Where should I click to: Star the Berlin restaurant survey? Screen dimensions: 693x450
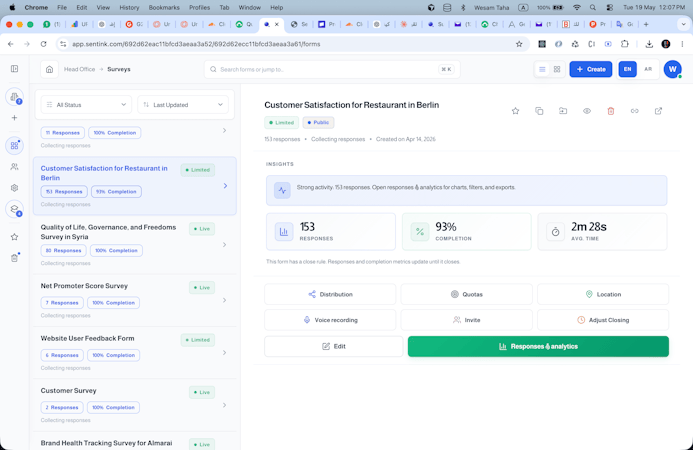point(515,111)
